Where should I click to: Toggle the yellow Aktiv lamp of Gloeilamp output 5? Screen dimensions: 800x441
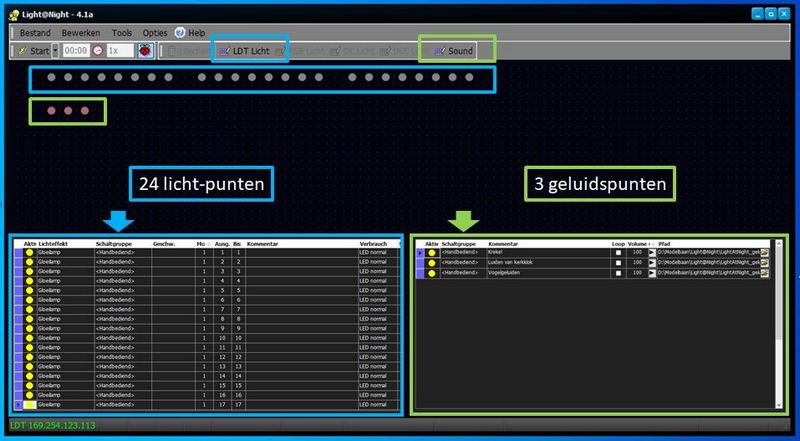coord(30,290)
